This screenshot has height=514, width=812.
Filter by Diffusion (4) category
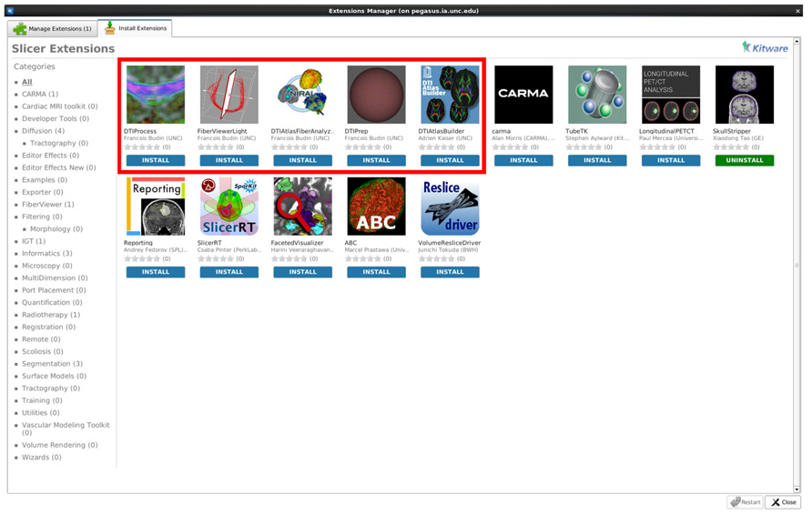pos(43,130)
